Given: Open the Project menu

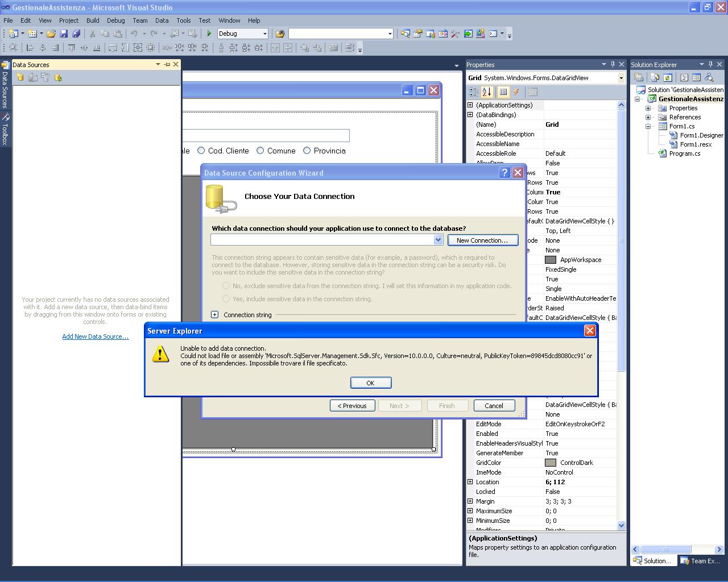Looking at the screenshot, I should point(69,20).
